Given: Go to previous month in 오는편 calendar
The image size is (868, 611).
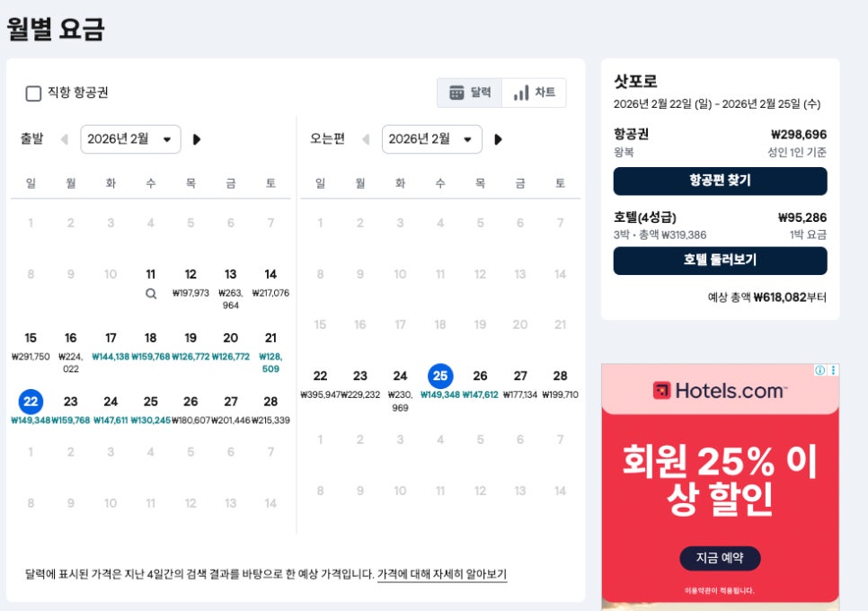Looking at the screenshot, I should tap(366, 139).
